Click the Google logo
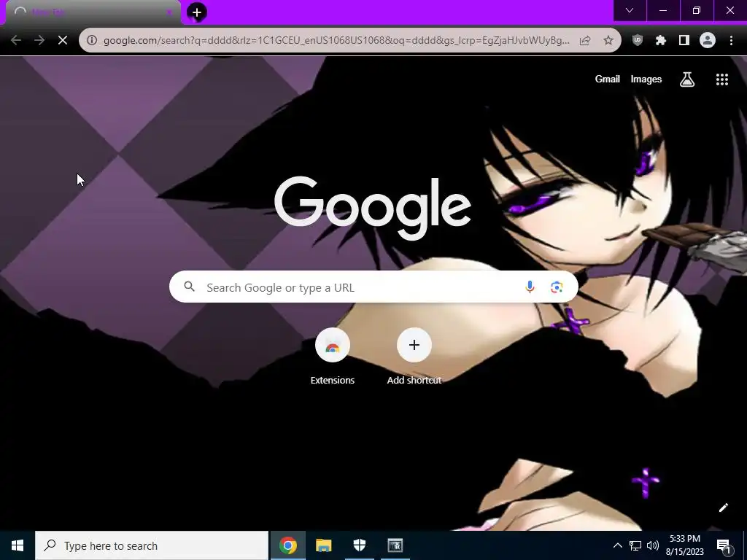The image size is (747, 560). [x=373, y=208]
